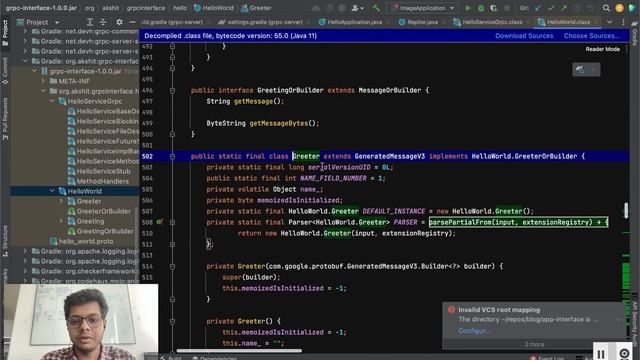Toggle Reader Mode in the editor
640x360 pixels.
(x=602, y=49)
